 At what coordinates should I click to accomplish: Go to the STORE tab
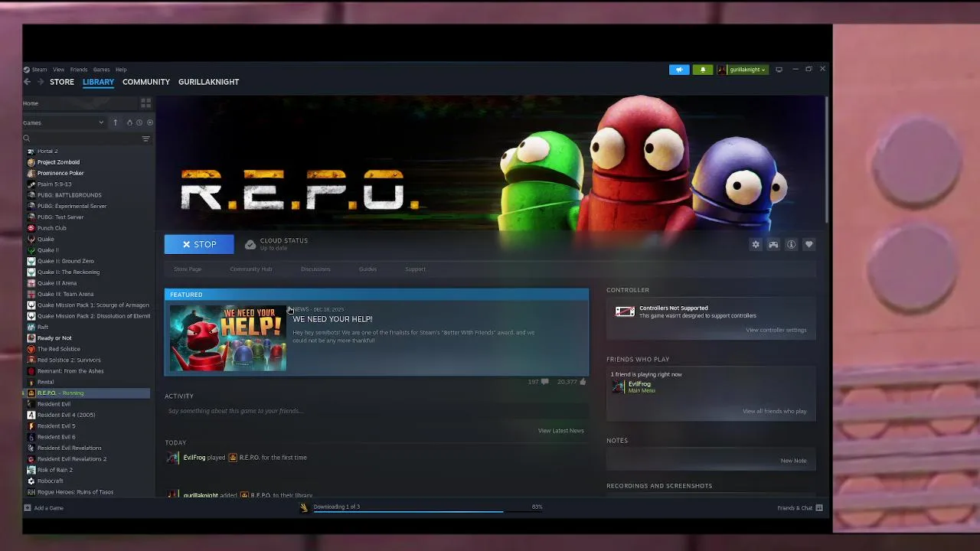62,82
